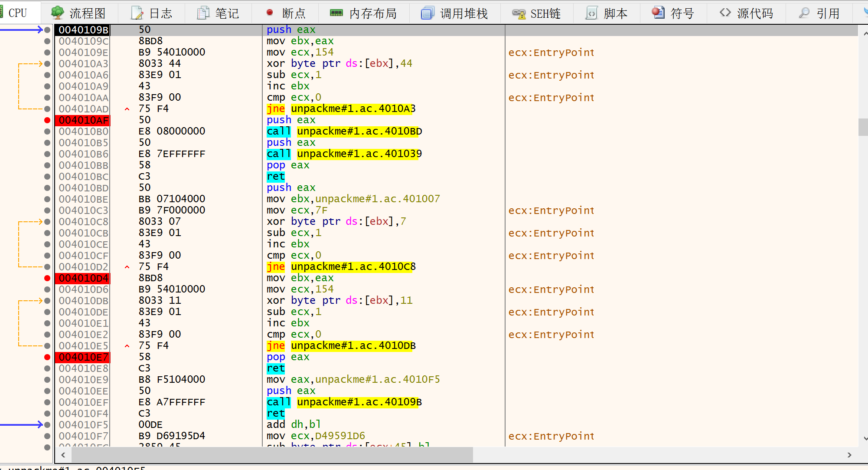The height and width of the screenshot is (470, 868).
Task: Toggle breakpoint dot at address 004010E7
Action: [47, 357]
